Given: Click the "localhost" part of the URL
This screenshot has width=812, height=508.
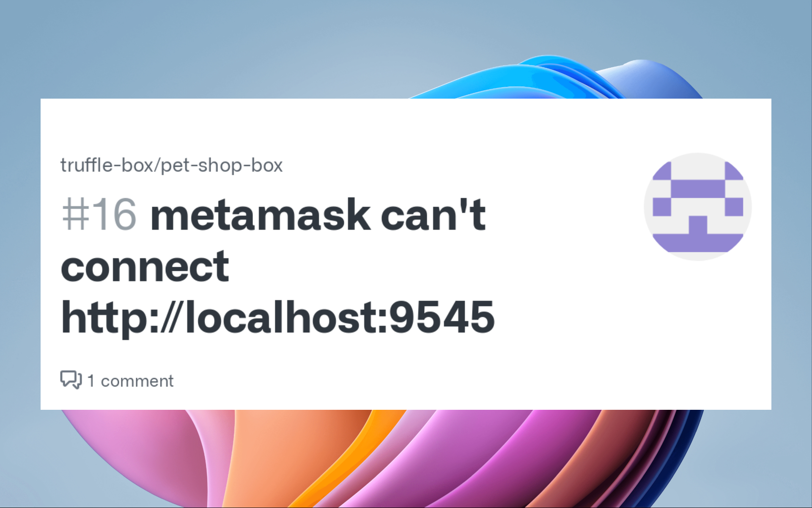Looking at the screenshot, I should tap(280, 317).
